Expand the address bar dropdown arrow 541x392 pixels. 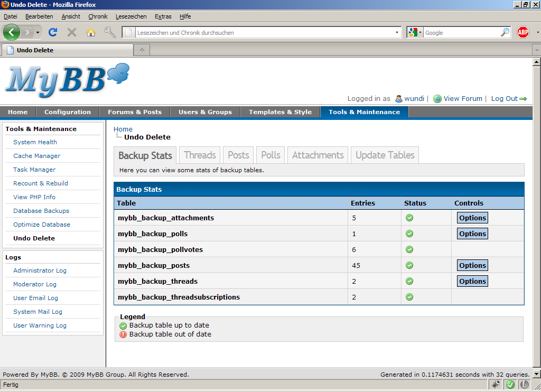(x=397, y=32)
